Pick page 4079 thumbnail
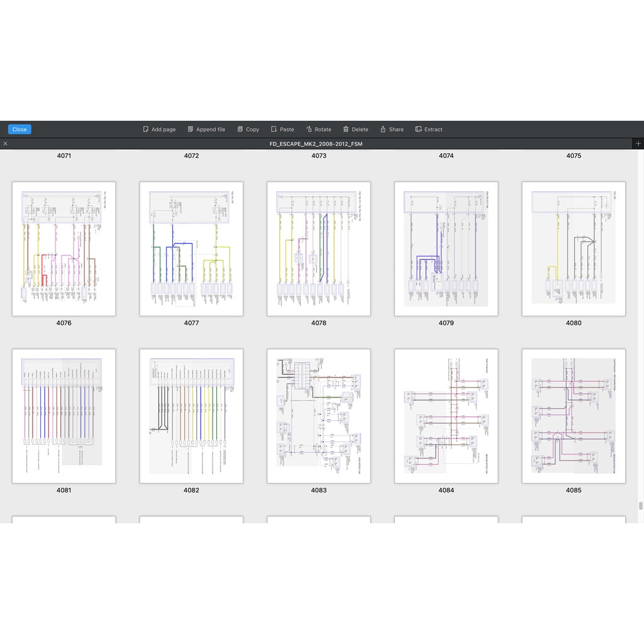 click(446, 249)
